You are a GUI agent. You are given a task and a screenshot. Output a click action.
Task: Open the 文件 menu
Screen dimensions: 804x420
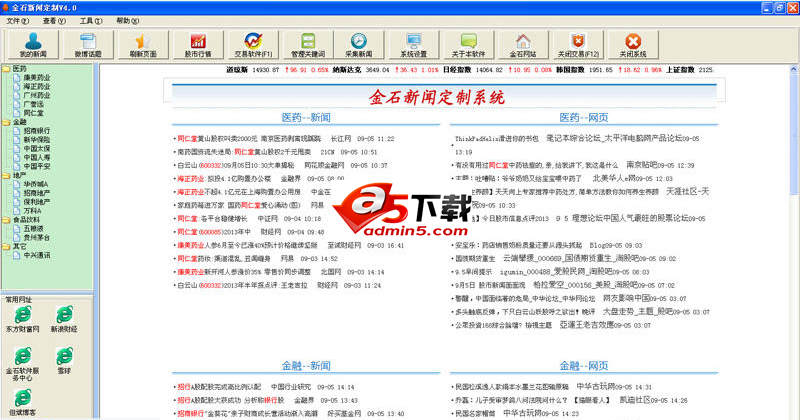click(x=17, y=21)
